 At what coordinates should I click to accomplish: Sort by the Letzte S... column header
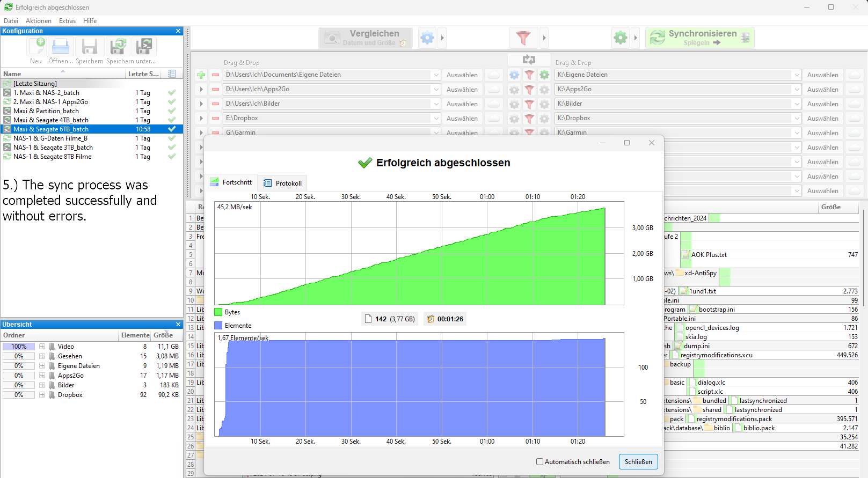[144, 74]
